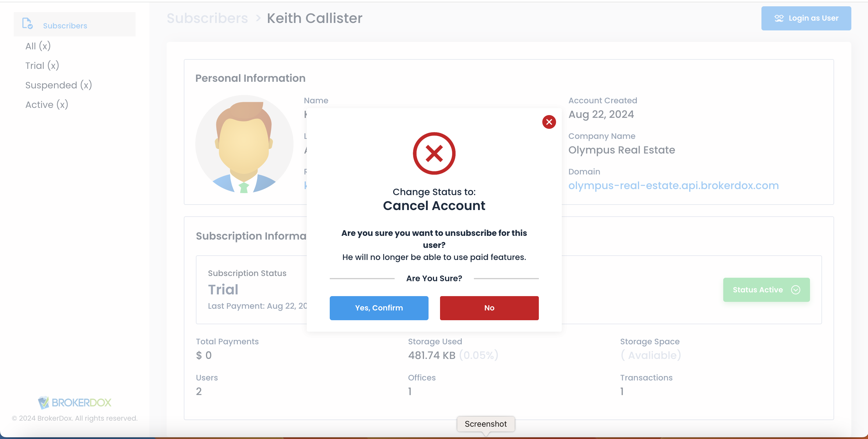Filter by Trial (x) subscribers
Screen dimensions: 868x439
click(x=42, y=65)
